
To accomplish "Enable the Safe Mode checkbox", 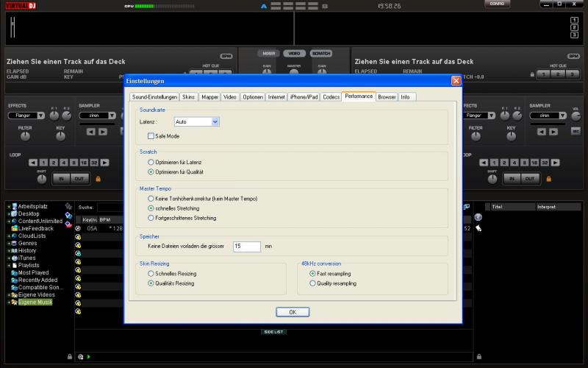I will (x=151, y=136).
